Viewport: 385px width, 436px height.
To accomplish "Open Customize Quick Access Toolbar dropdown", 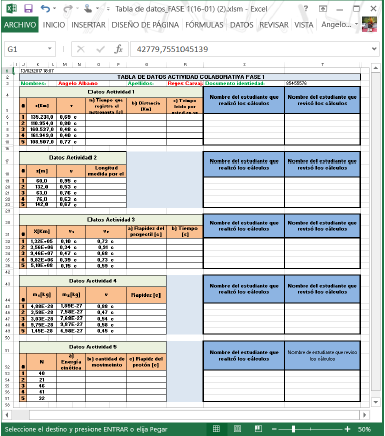I will click(108, 9).
